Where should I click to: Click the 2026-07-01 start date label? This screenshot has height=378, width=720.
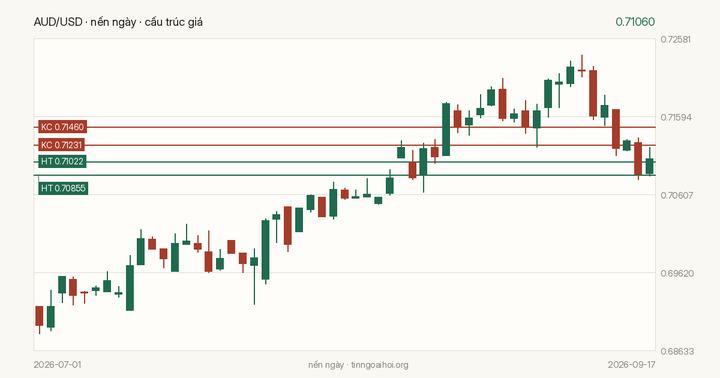pos(57,365)
